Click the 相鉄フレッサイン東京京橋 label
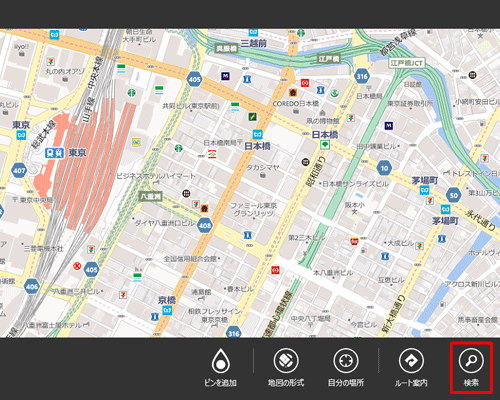The height and width of the screenshot is (400, 500). (x=214, y=315)
